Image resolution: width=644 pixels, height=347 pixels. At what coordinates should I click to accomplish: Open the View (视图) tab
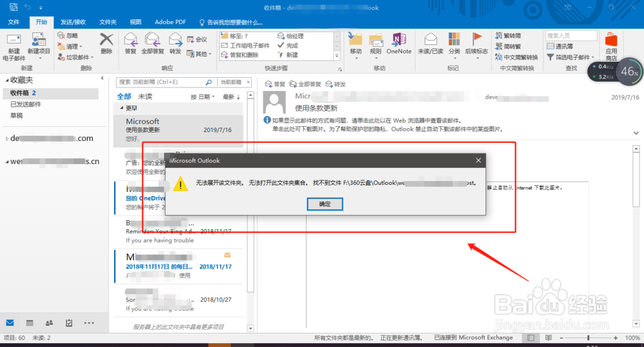click(135, 22)
